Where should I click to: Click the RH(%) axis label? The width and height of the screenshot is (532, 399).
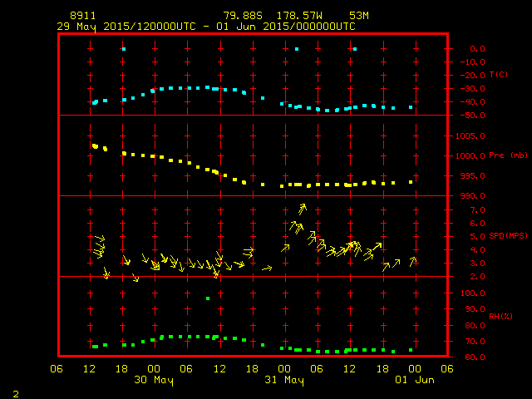coord(500,317)
